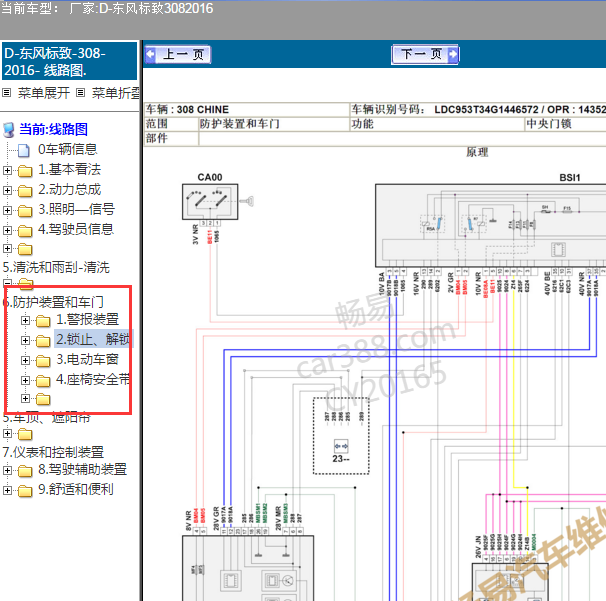This screenshot has height=601, width=606.
Task: Click folder icon of 4.座椅安全带
Action: (43, 381)
